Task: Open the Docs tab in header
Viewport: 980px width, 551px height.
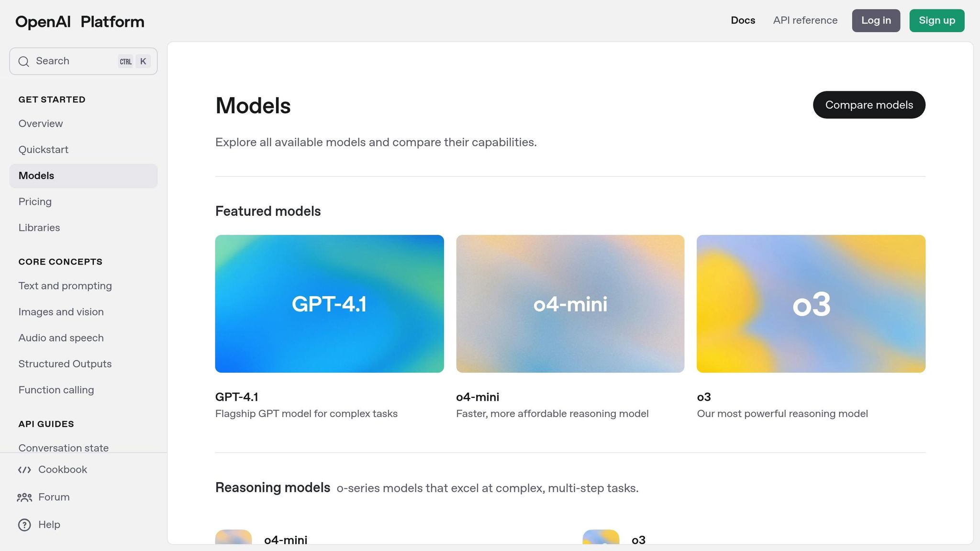Action: (743, 21)
